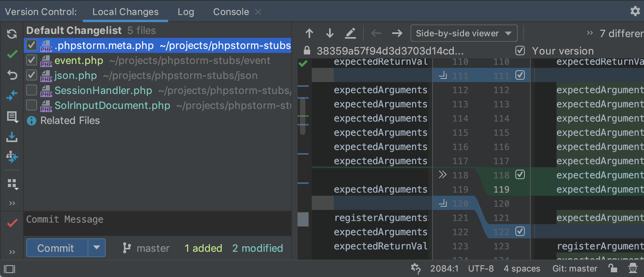
Task: Go to previous difference up arrow
Action: [309, 34]
